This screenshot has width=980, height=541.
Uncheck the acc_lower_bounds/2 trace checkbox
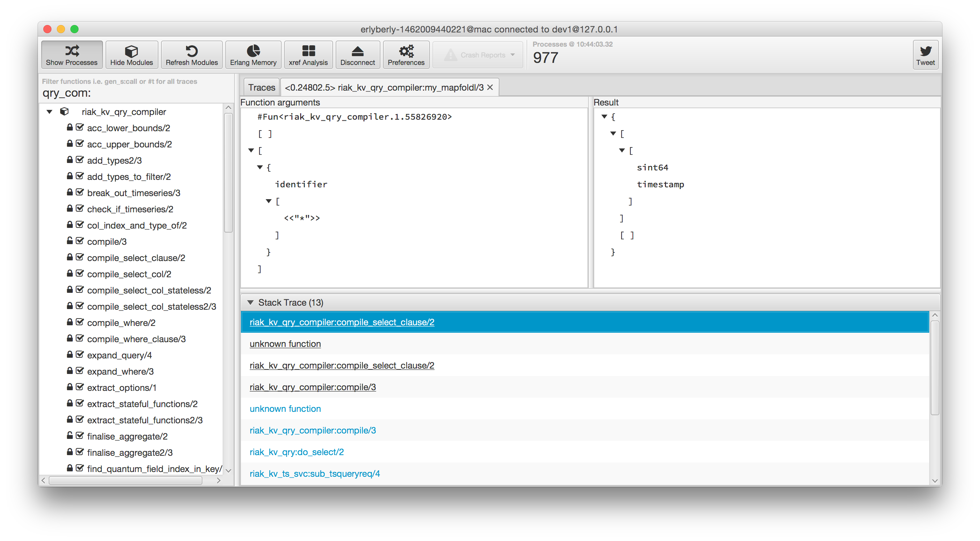pos(80,127)
